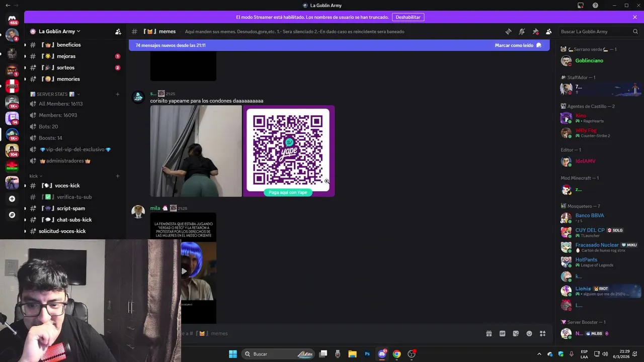Invite people to La Goblin Army

pos(118,31)
